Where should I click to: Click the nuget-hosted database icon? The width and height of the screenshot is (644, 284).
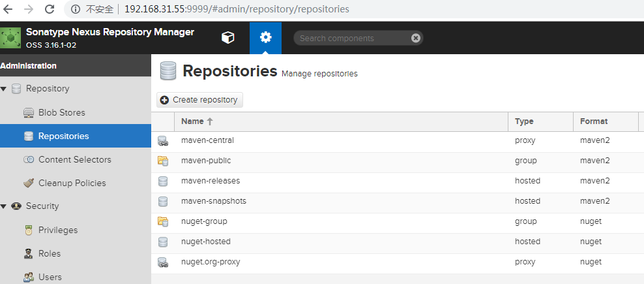pos(163,242)
